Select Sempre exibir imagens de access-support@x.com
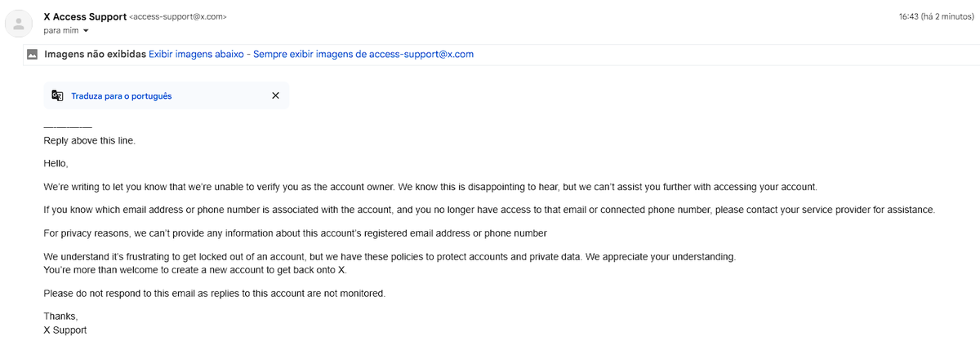 tap(364, 55)
